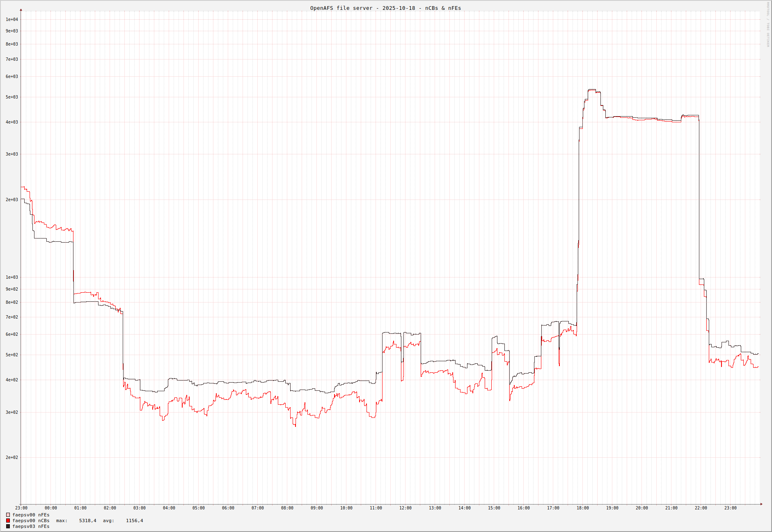
Task: Click the avg value 1156,4 in legend
Action: [x=134, y=521]
